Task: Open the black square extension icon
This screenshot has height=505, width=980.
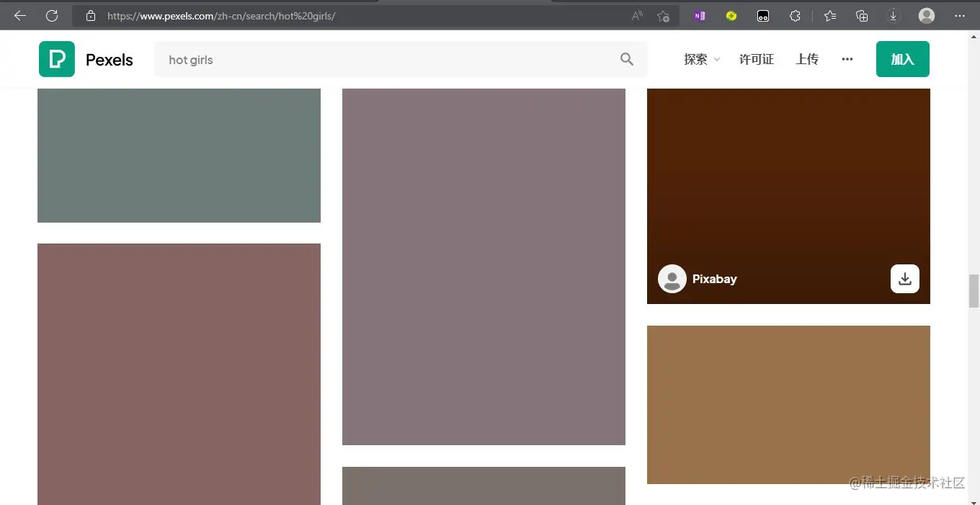Action: (x=763, y=16)
